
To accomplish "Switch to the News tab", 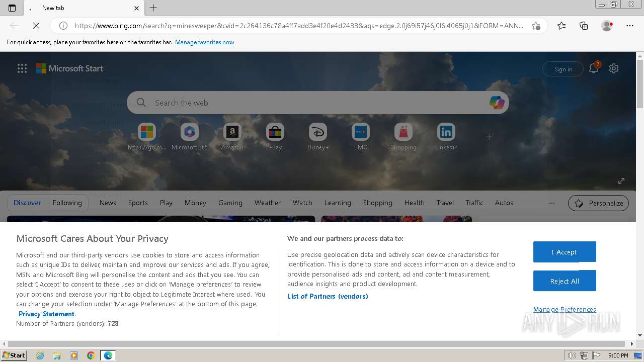I will pyautogui.click(x=108, y=203).
